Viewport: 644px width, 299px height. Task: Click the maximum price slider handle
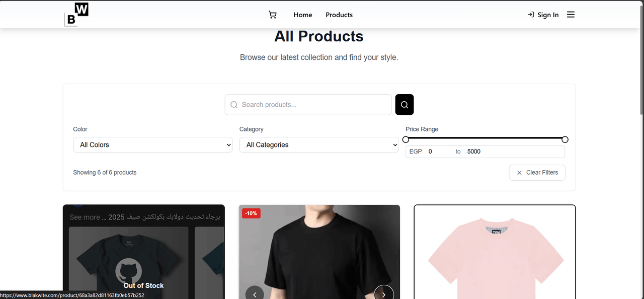click(565, 139)
